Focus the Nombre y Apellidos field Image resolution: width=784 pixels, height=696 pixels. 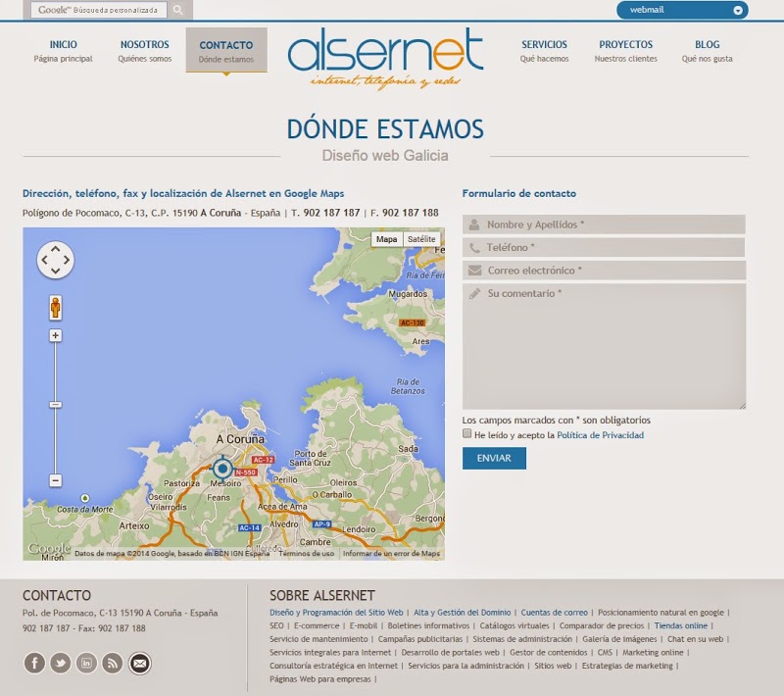[604, 224]
